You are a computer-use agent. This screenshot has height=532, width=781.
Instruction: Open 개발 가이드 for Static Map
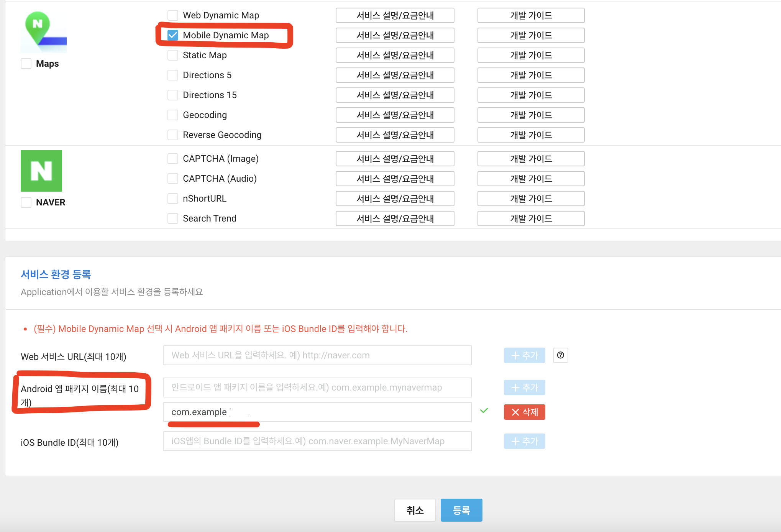click(531, 55)
